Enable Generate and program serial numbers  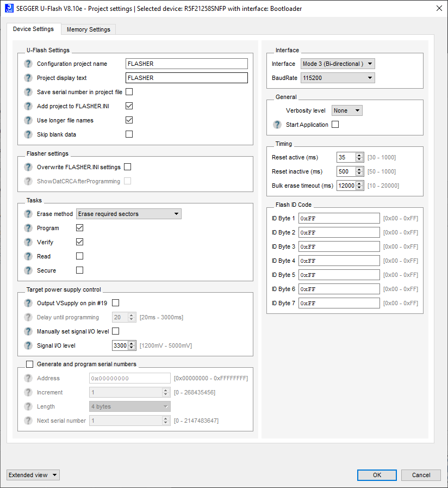[x=29, y=364]
